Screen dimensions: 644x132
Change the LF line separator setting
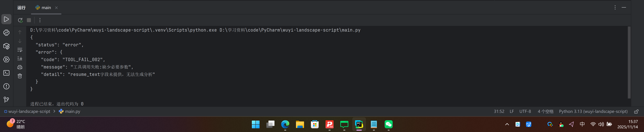[x=512, y=112]
